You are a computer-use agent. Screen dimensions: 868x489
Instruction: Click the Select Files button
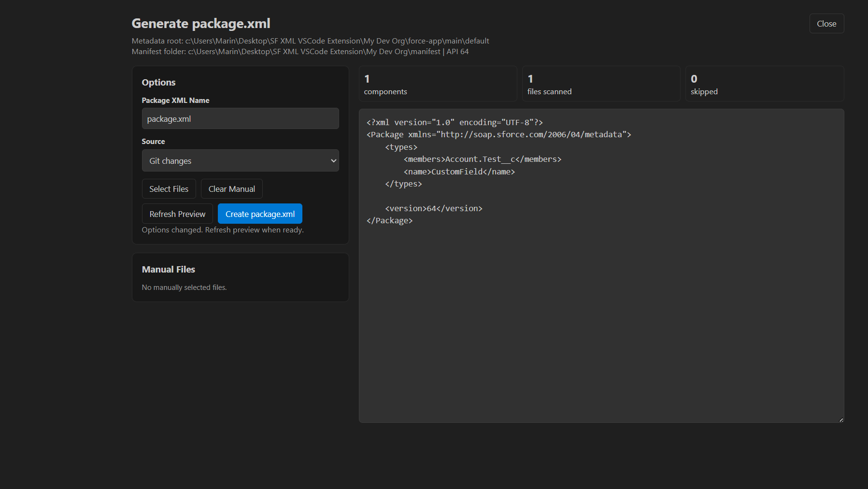(169, 189)
